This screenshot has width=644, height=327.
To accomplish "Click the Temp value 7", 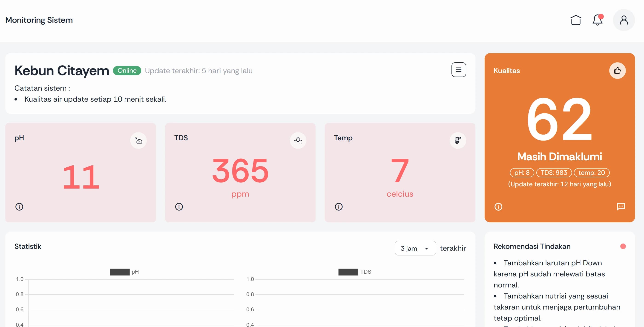I will tap(400, 171).
